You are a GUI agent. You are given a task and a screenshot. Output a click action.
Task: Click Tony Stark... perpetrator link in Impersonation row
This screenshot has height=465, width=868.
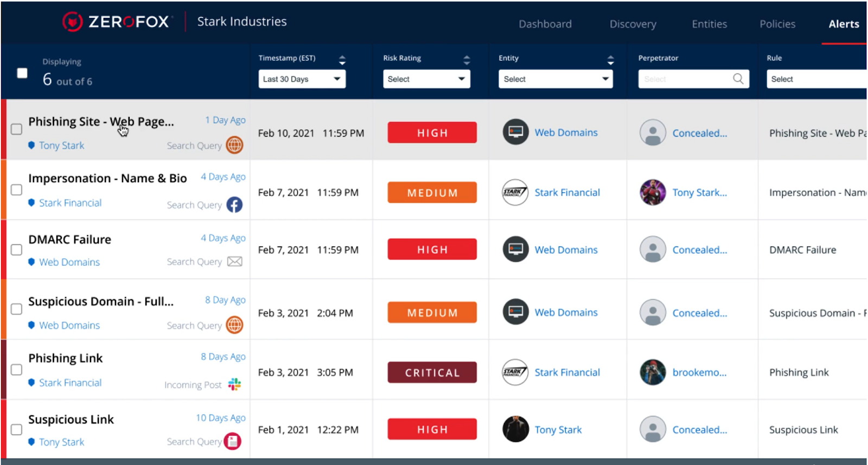[x=700, y=192]
